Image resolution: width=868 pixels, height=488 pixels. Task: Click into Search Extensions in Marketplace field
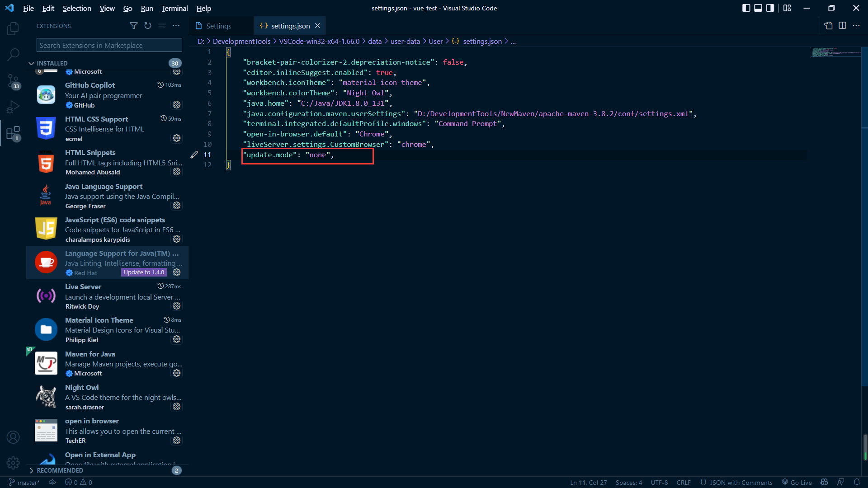(109, 45)
